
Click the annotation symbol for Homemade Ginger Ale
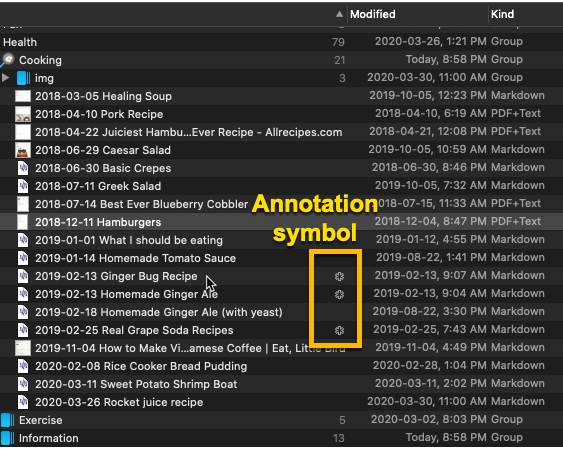(x=339, y=294)
